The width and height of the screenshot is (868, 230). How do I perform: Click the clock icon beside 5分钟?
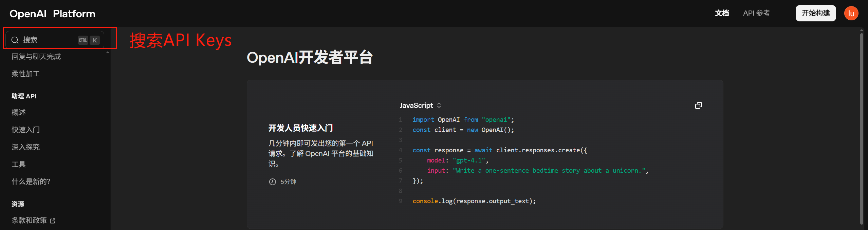tap(273, 182)
